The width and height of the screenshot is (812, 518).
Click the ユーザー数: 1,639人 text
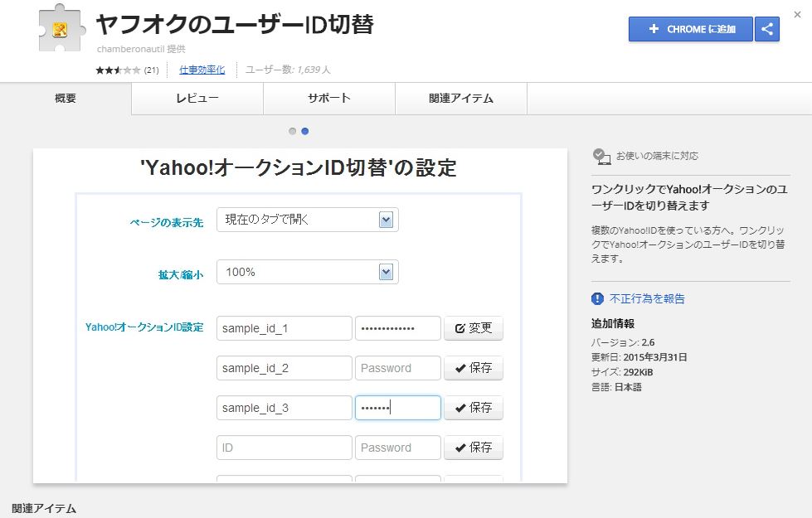[288, 70]
